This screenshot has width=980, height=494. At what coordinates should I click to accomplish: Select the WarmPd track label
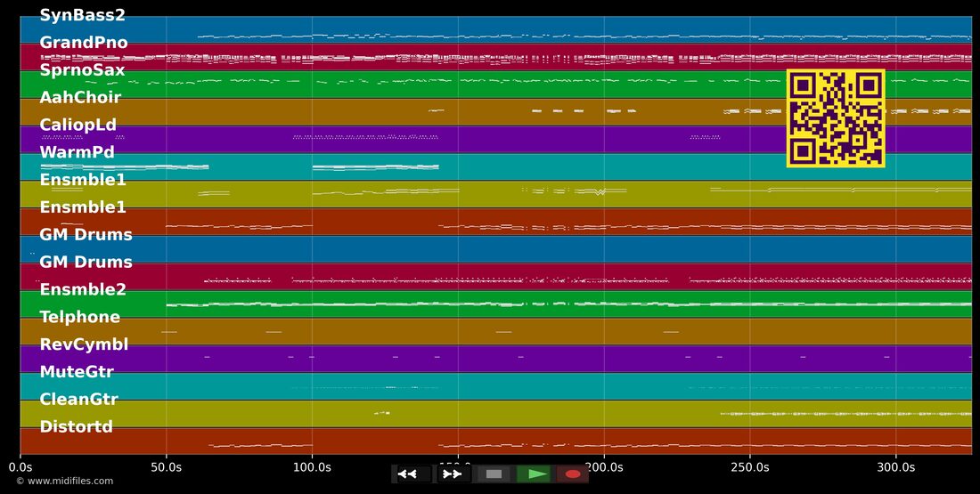(x=77, y=152)
